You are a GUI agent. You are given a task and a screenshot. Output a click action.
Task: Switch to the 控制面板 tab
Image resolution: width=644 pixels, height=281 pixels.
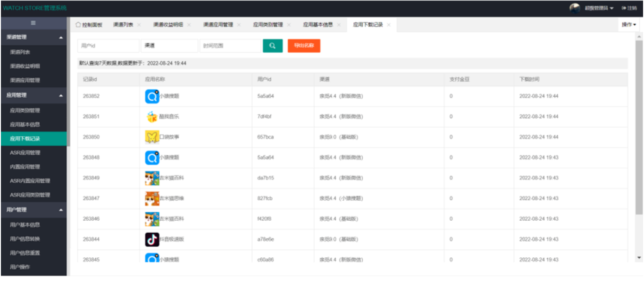pyautogui.click(x=89, y=25)
